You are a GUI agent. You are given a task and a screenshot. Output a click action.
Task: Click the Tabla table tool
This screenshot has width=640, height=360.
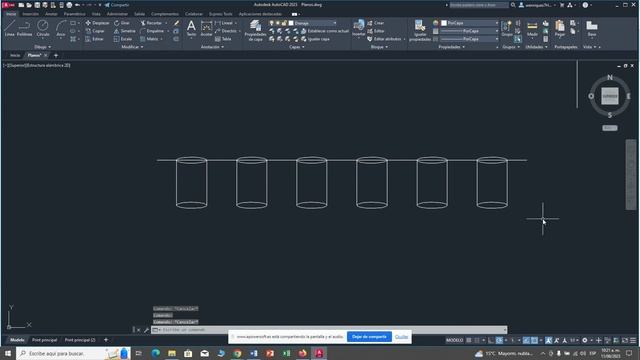tap(223, 39)
